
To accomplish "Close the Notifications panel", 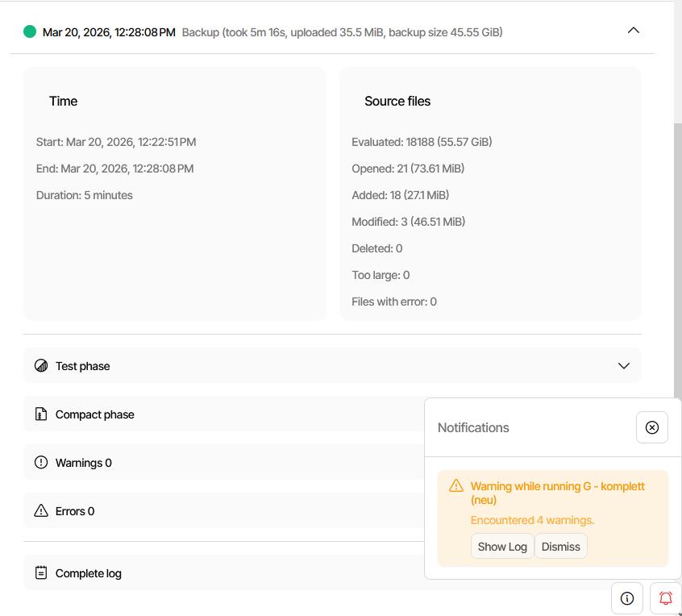I will point(651,427).
